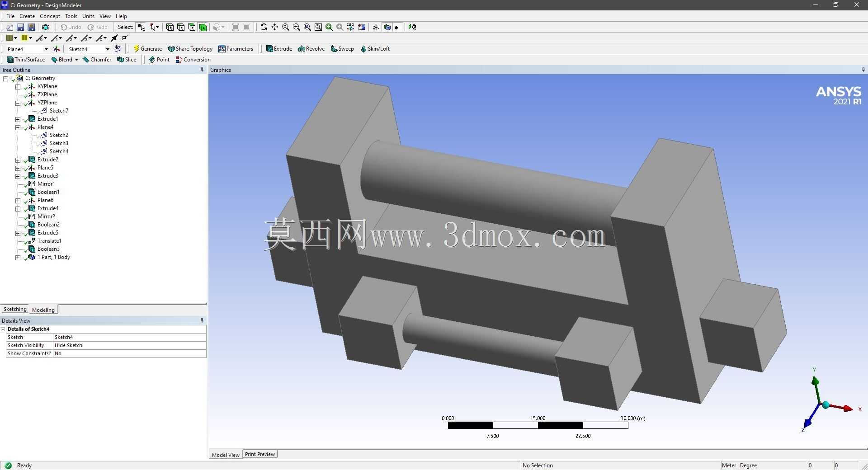Toggle Display Model visibility
This screenshot has height=470, width=868.
pyautogui.click(x=387, y=27)
